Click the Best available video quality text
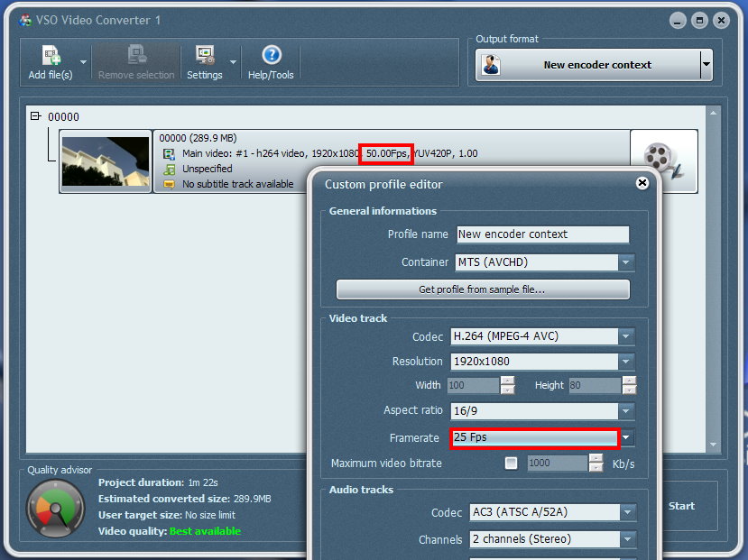Viewport: 748px width, 560px height. 205,531
